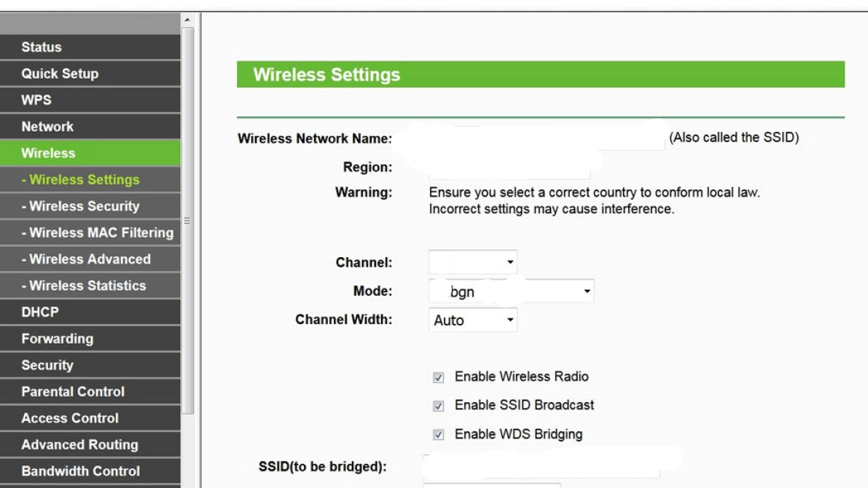Image resolution: width=868 pixels, height=488 pixels.
Task: Open the Channel Width dropdown
Action: 473,320
